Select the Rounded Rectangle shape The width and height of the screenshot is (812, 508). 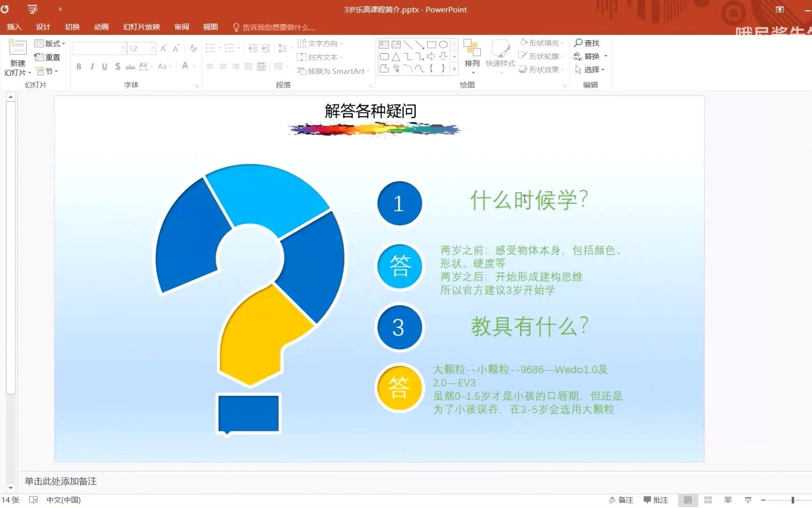pyautogui.click(x=384, y=56)
